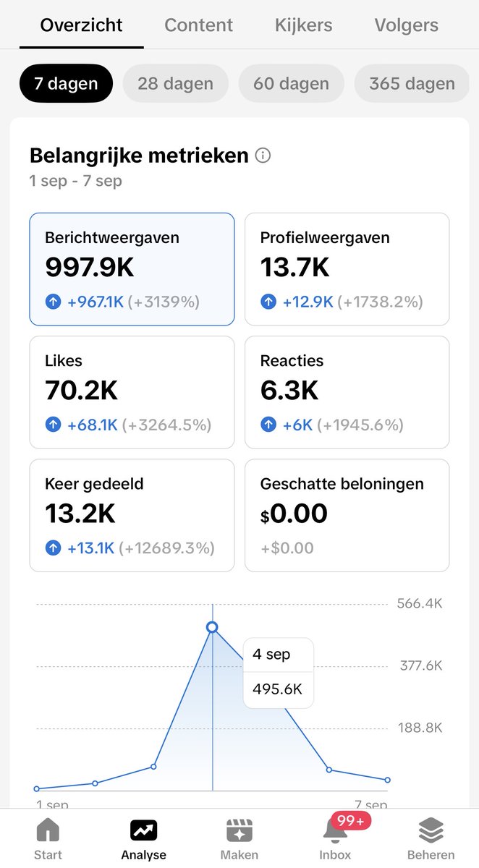The height and width of the screenshot is (868, 479).
Task: Click the 70.2K likes value
Action: pos(81,391)
